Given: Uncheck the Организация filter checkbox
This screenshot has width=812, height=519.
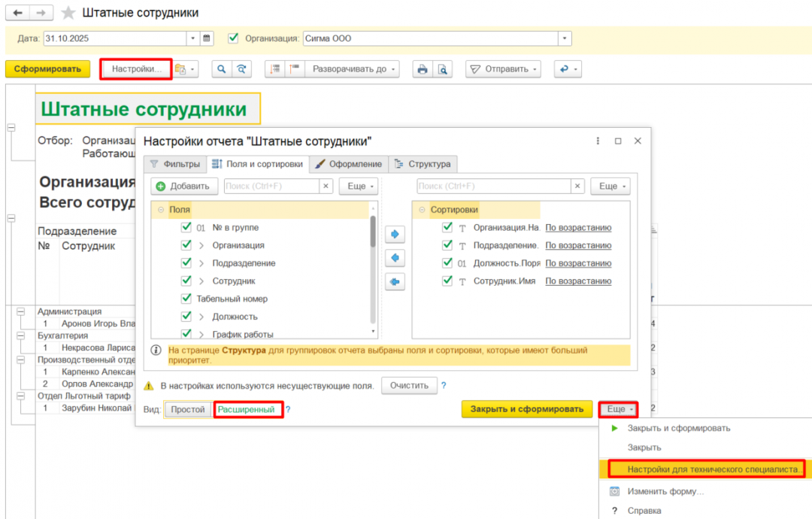Looking at the screenshot, I should point(233,38).
